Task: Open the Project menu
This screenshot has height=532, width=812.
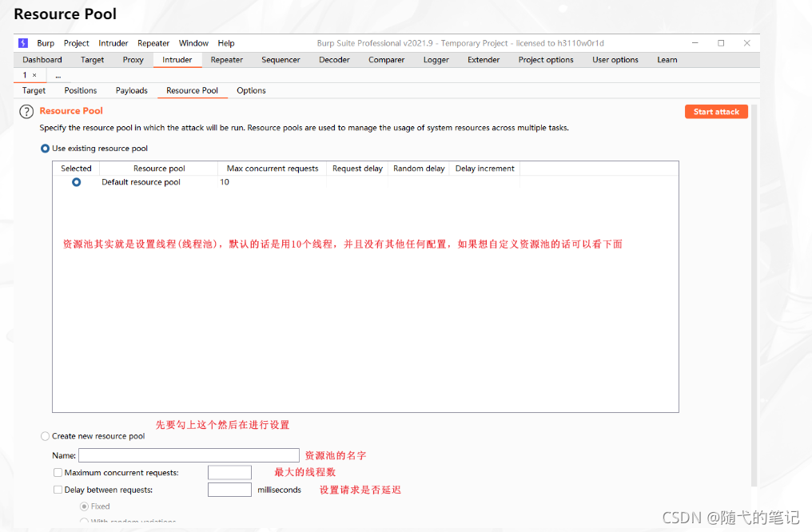Action: pyautogui.click(x=77, y=43)
